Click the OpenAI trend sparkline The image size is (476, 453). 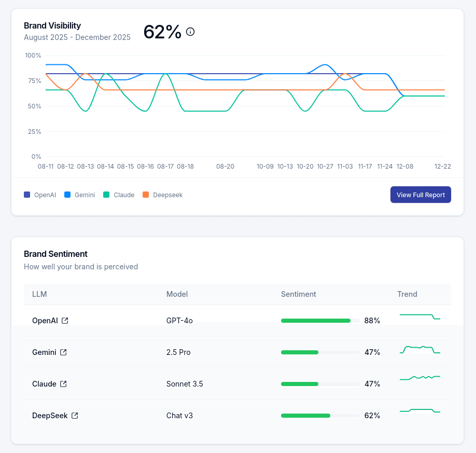[x=420, y=317]
